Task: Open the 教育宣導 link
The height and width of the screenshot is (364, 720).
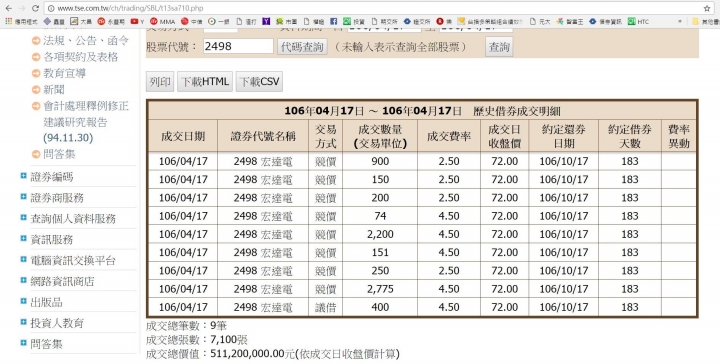Action: [x=64, y=73]
